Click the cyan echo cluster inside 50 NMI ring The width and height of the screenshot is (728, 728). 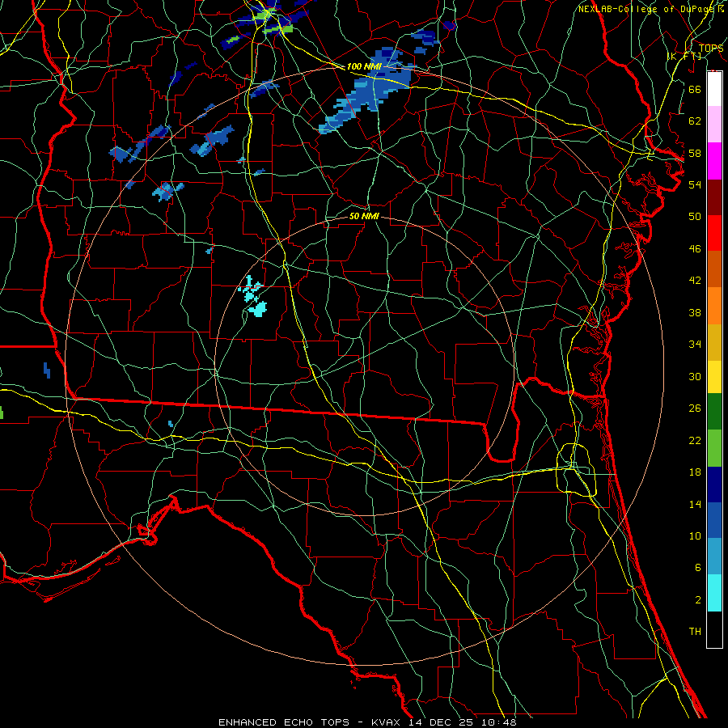[253, 297]
